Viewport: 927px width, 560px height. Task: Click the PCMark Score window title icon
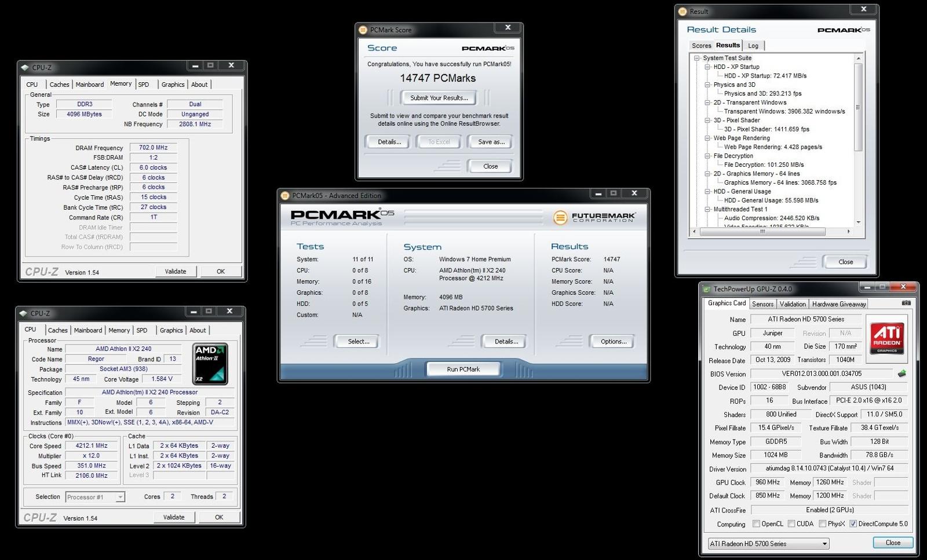click(x=363, y=30)
